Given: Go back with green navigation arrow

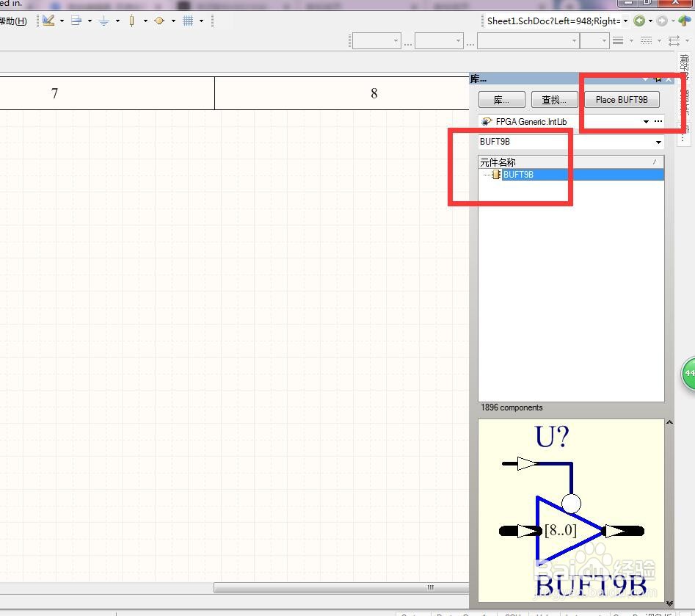Looking at the screenshot, I should tap(638, 21).
